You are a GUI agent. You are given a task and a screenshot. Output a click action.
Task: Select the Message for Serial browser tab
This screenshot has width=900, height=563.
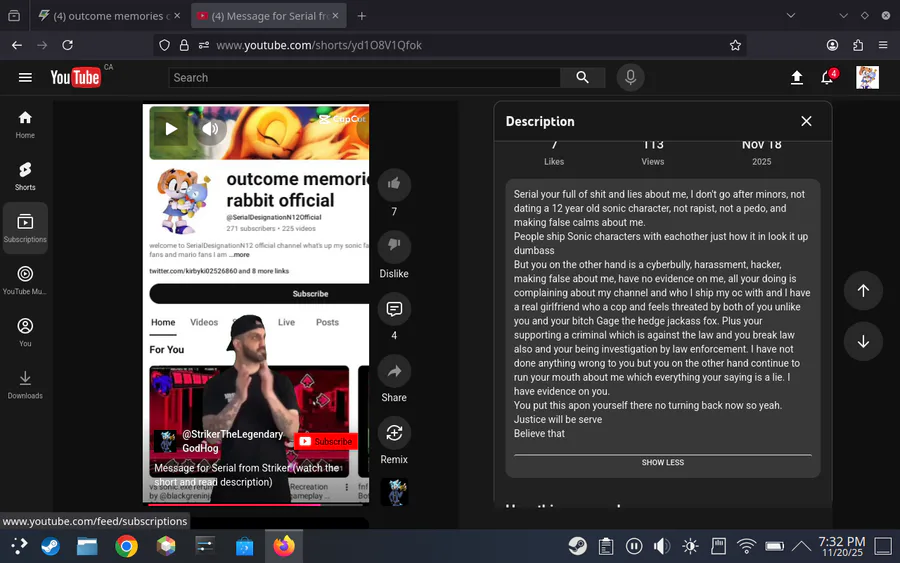[270, 16]
